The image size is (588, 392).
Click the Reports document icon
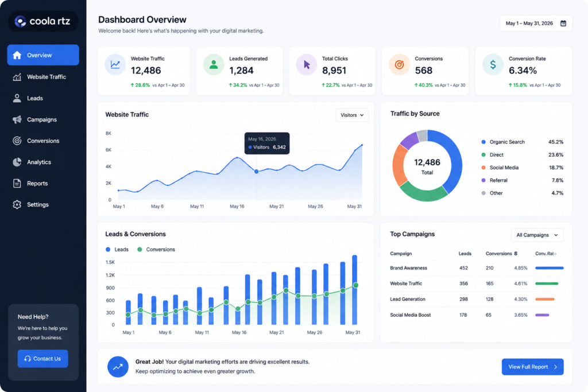[17, 183]
